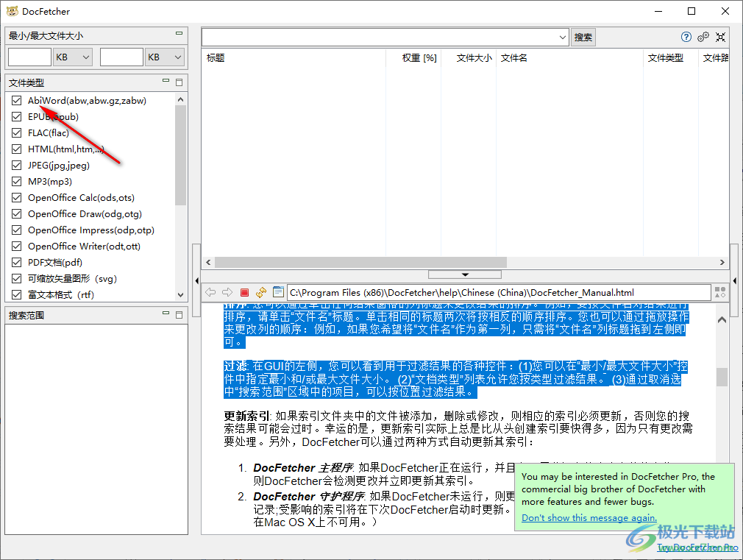Maximize the 搜索范围 panel

tap(179, 315)
